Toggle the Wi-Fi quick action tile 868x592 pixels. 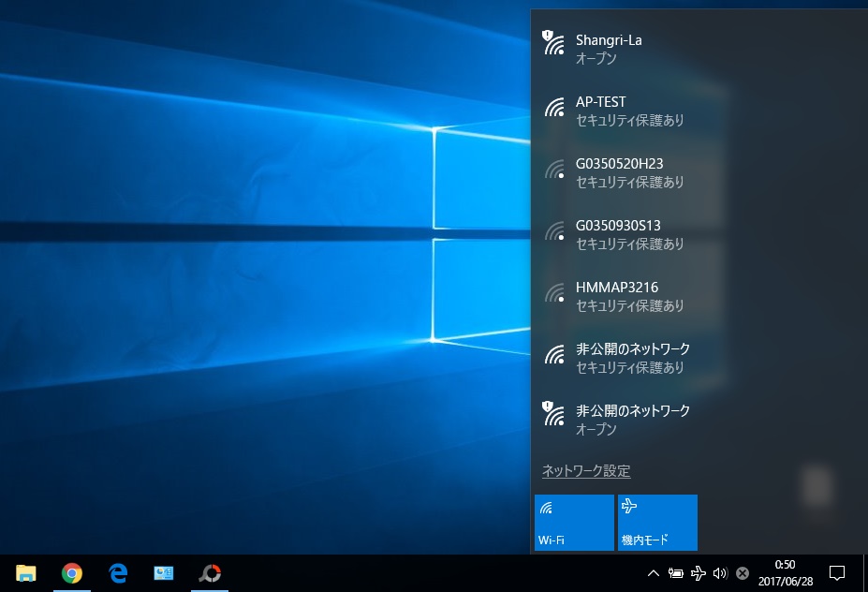click(574, 523)
